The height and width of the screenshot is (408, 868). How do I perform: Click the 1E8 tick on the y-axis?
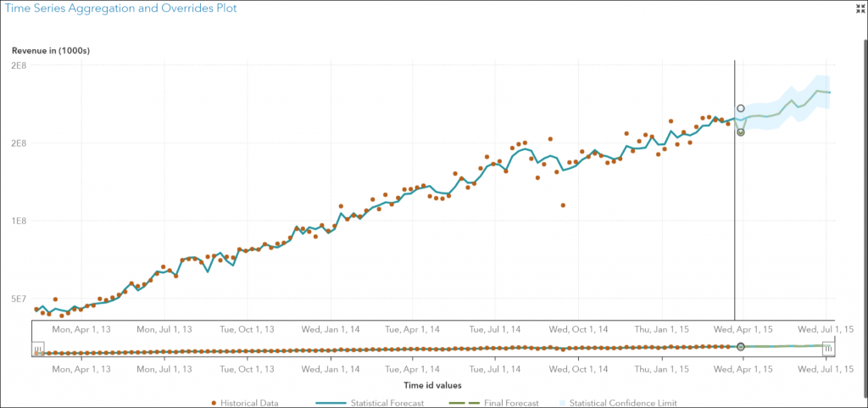click(x=17, y=221)
